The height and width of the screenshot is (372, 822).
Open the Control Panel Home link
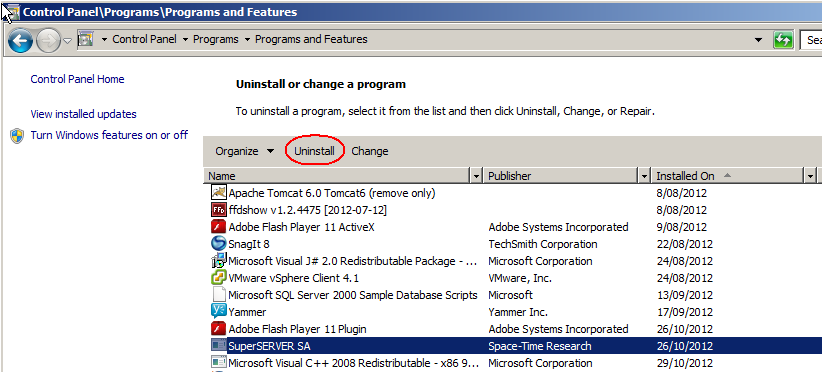[x=78, y=79]
